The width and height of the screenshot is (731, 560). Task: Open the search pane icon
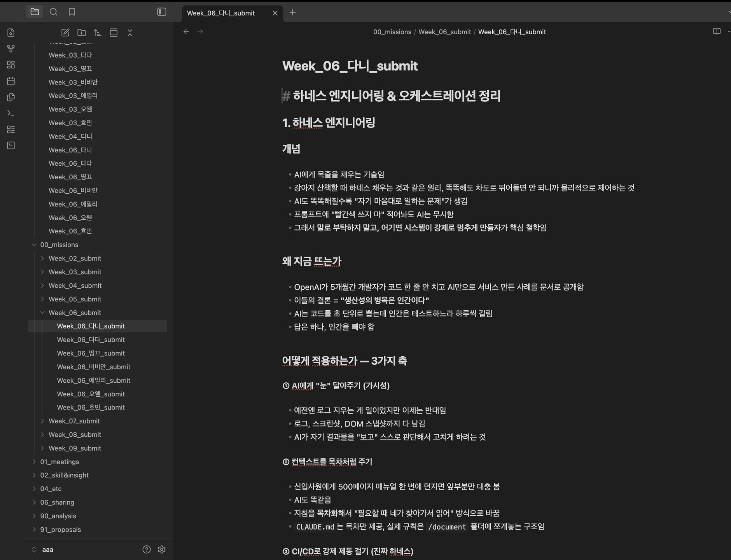(54, 12)
